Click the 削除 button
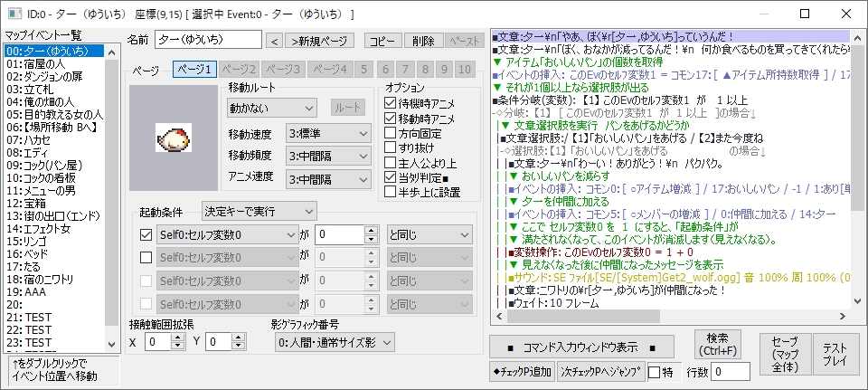This screenshot has width=868, height=390. (423, 41)
